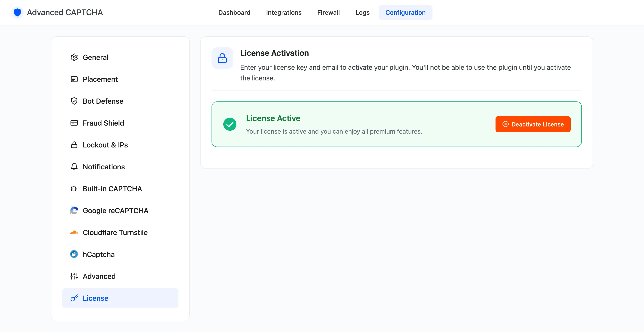Screen dimensions: 644x332
Task: Click the Fraud Shield card icon
Action: [x=74, y=123]
